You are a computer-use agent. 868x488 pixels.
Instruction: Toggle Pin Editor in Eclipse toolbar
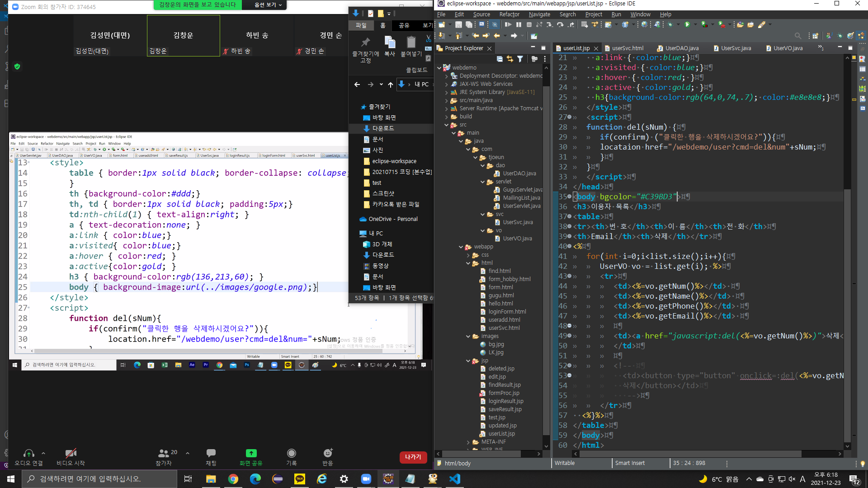coord(534,36)
